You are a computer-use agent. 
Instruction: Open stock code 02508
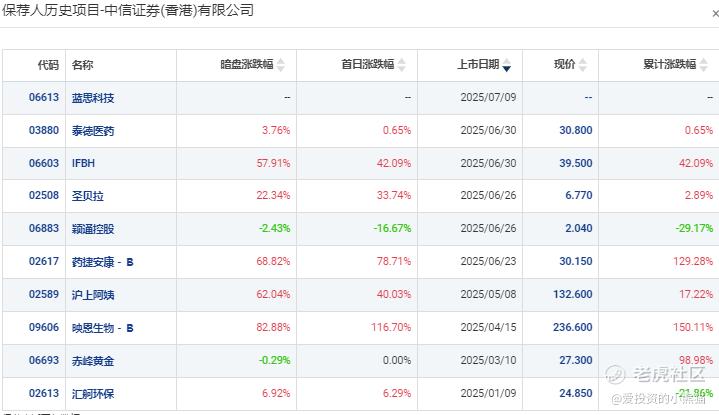tap(44, 195)
